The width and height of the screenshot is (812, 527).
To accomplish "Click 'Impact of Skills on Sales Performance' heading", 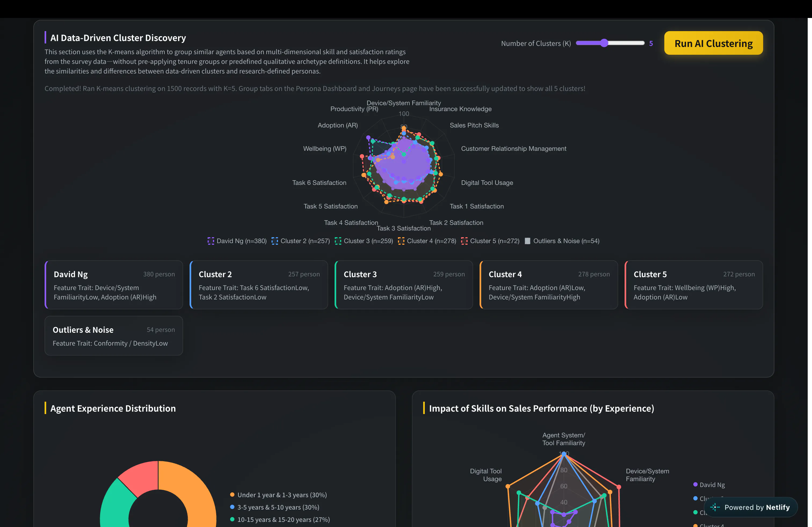I will click(x=541, y=408).
